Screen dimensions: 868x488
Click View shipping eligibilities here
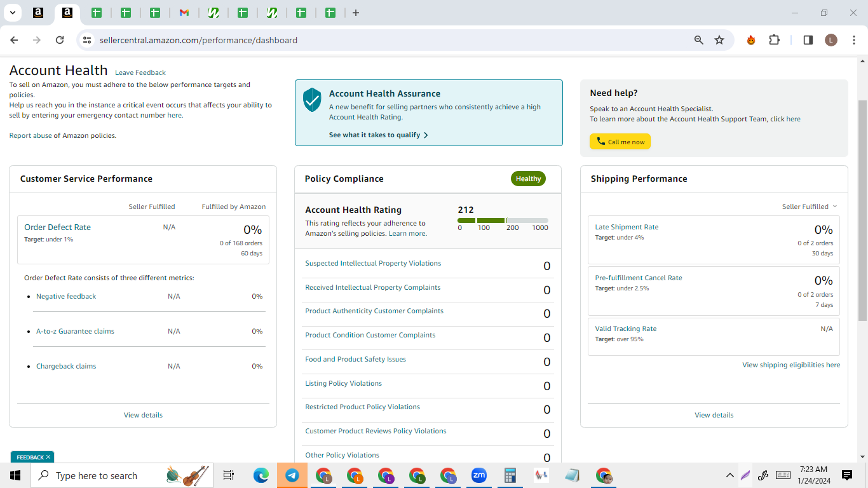[791, 365]
